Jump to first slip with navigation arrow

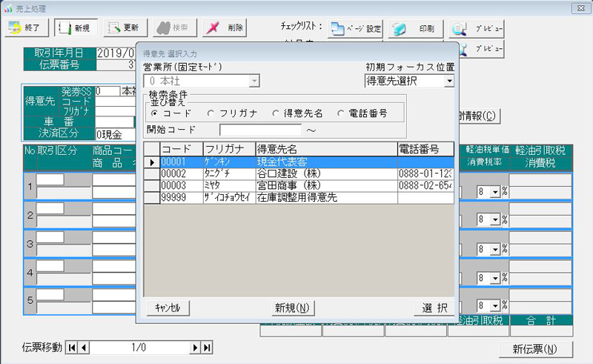[72, 348]
